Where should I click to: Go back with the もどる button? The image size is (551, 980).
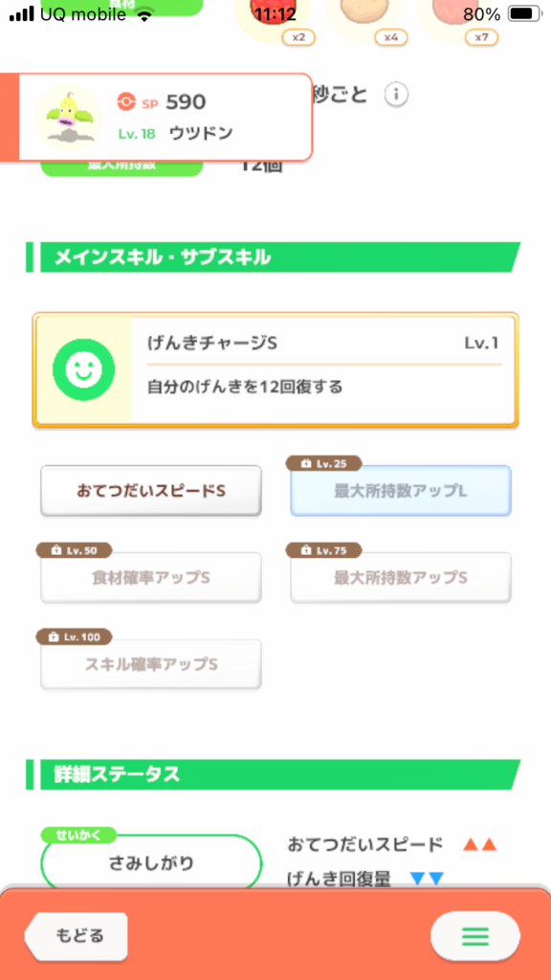(77, 936)
